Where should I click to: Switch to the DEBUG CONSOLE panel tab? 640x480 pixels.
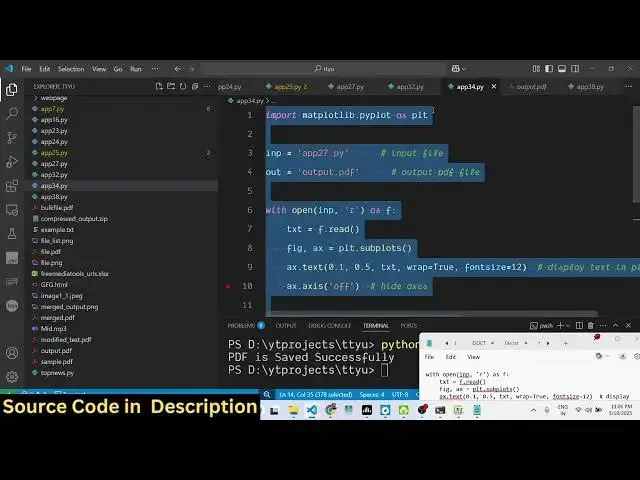(x=329, y=325)
